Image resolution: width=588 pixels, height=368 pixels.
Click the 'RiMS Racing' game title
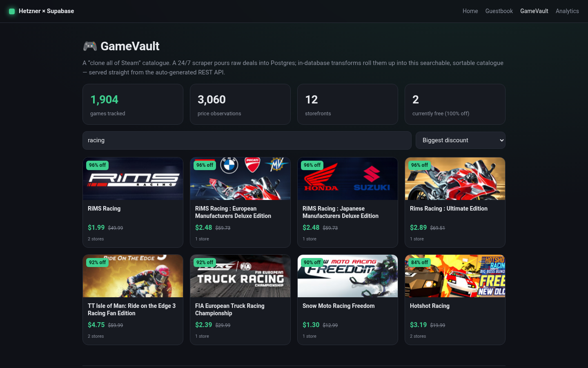[104, 209]
